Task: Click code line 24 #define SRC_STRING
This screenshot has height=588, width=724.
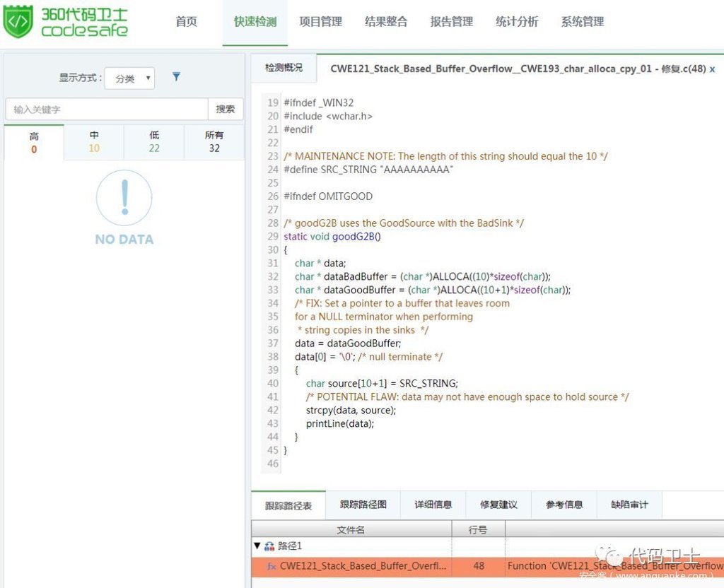Action: pyautogui.click(x=368, y=170)
